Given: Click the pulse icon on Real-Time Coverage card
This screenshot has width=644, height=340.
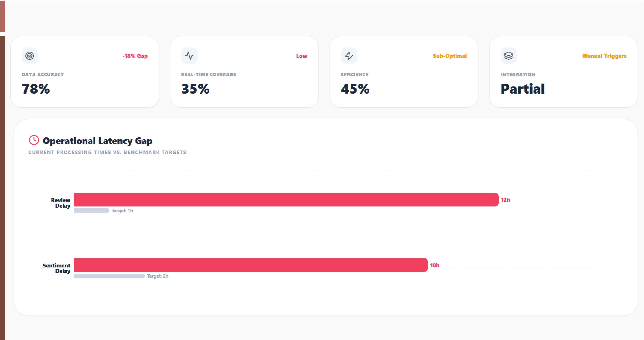Looking at the screenshot, I should pos(189,56).
